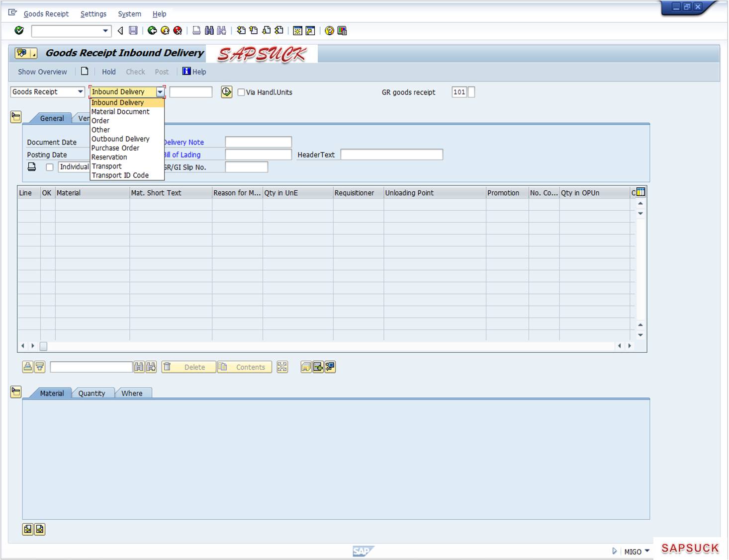This screenshot has width=729, height=560.
Task: Click the New document page icon
Action: [x=85, y=71]
